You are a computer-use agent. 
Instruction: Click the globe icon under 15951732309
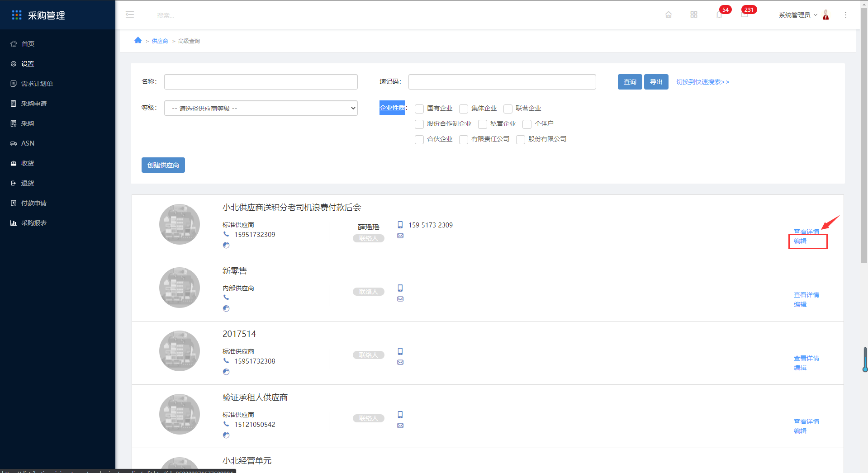coord(226,245)
